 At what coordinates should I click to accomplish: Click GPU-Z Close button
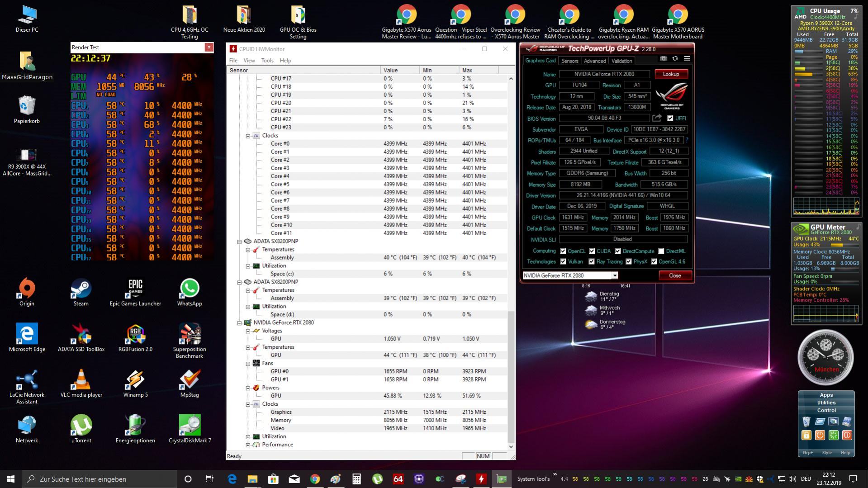tap(674, 275)
